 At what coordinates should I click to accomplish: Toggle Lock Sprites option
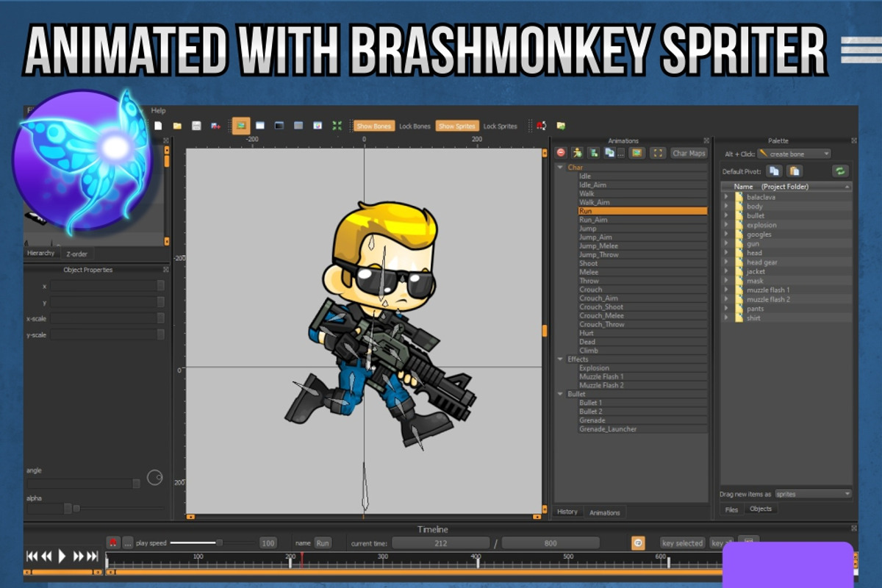coord(500,126)
